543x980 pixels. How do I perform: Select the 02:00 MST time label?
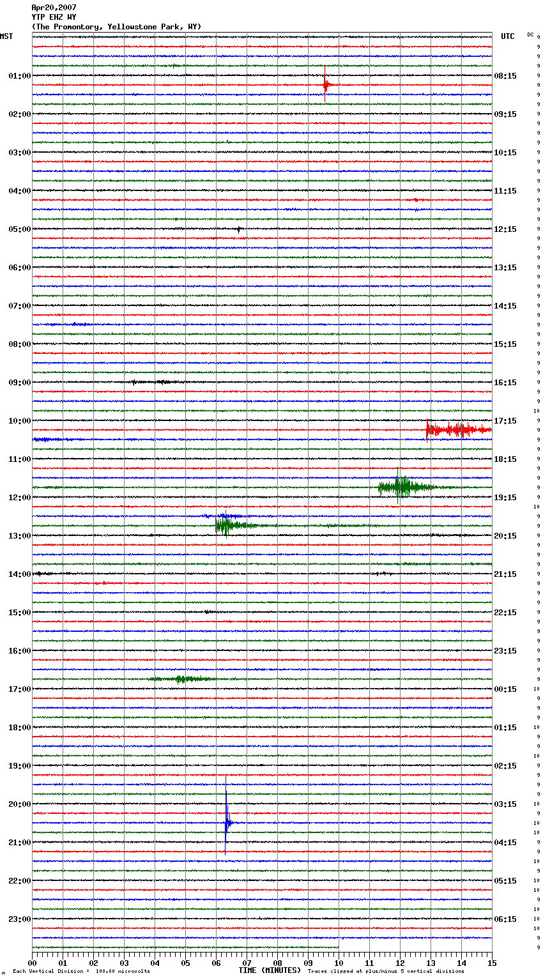click(x=20, y=114)
